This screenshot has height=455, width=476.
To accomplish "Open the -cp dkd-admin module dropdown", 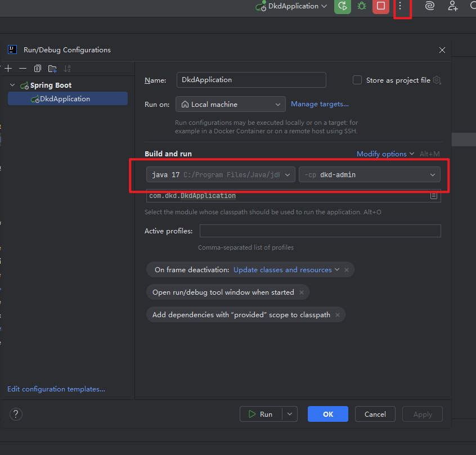I will 370,174.
